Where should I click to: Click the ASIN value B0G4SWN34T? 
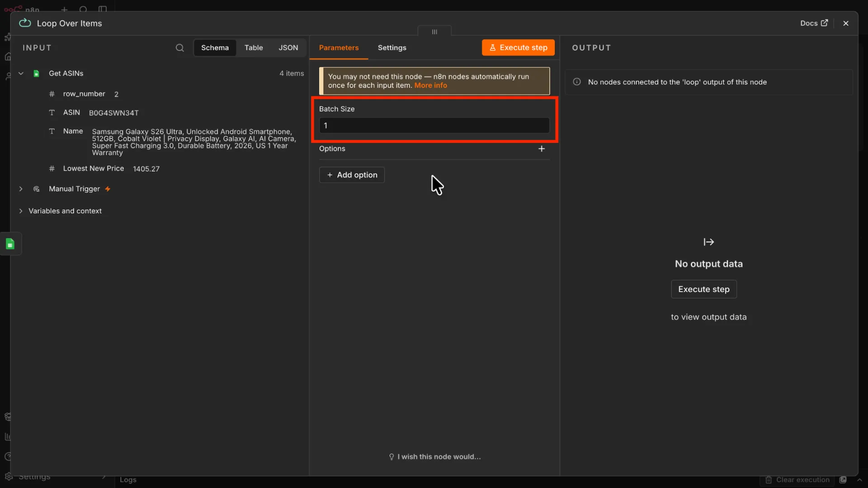(113, 113)
